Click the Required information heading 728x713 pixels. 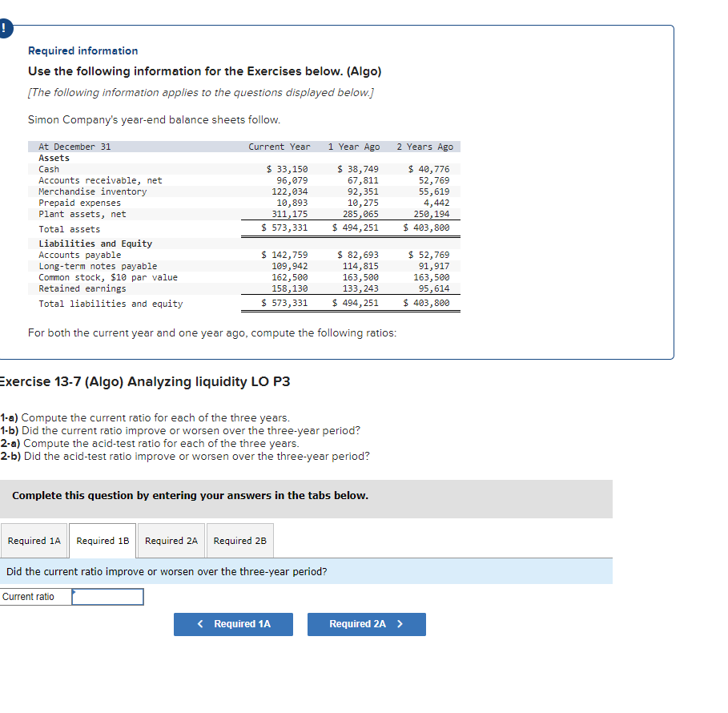point(83,50)
